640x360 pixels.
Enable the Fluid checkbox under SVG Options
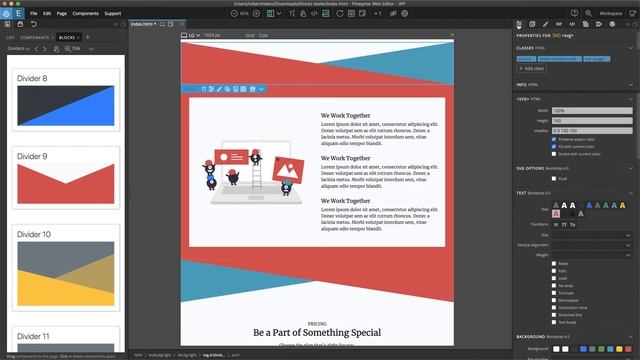coord(554,178)
